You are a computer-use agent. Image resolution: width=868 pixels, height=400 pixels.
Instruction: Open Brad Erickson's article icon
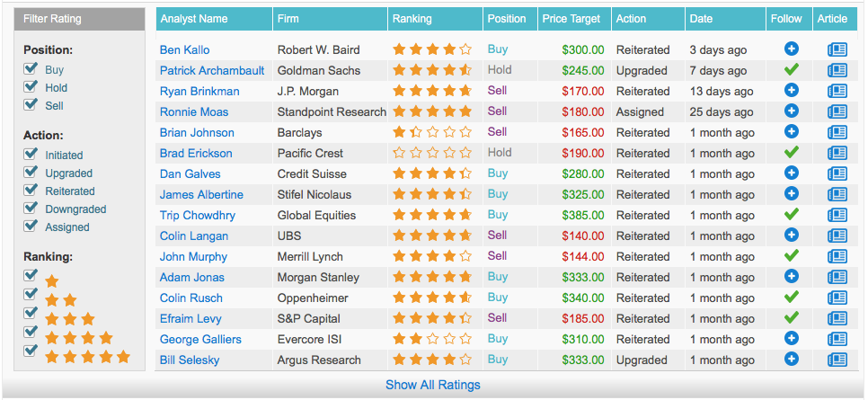tap(837, 154)
